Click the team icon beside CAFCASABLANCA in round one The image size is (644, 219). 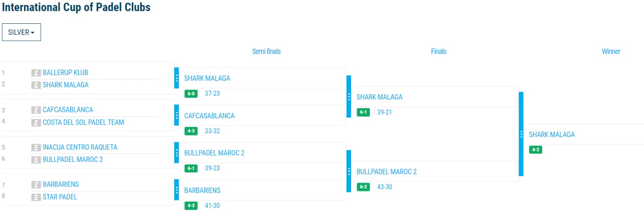click(x=36, y=110)
